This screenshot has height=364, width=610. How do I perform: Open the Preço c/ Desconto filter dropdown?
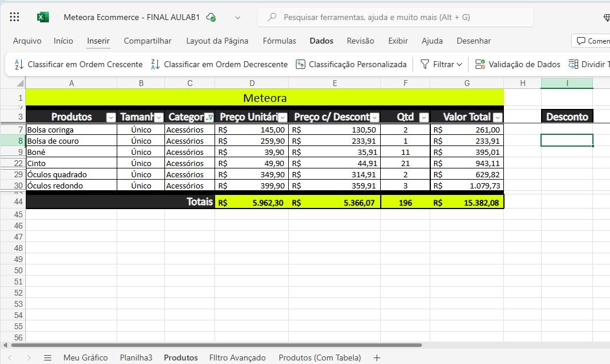point(375,117)
